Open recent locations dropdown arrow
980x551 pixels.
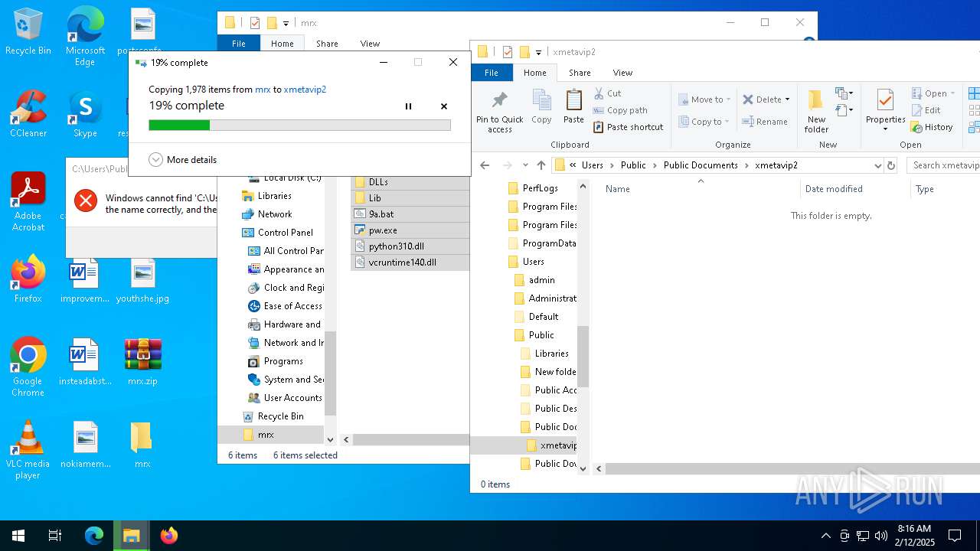(x=525, y=165)
